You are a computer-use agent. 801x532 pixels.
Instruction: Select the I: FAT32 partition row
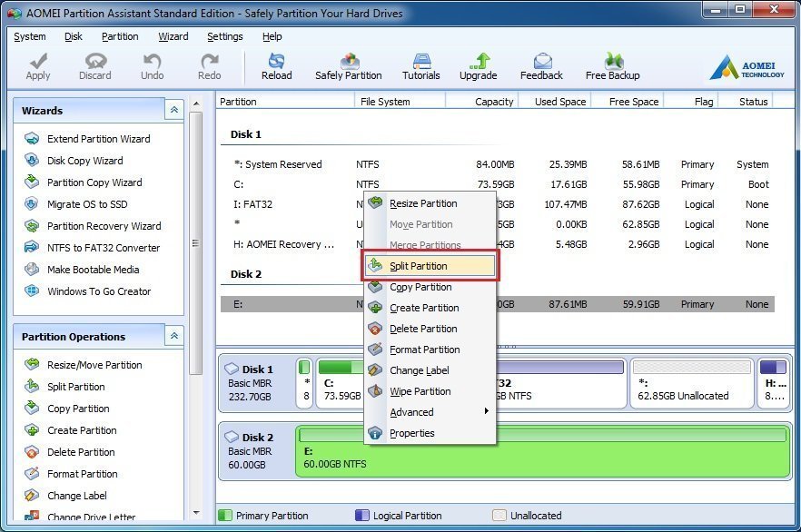click(x=498, y=204)
